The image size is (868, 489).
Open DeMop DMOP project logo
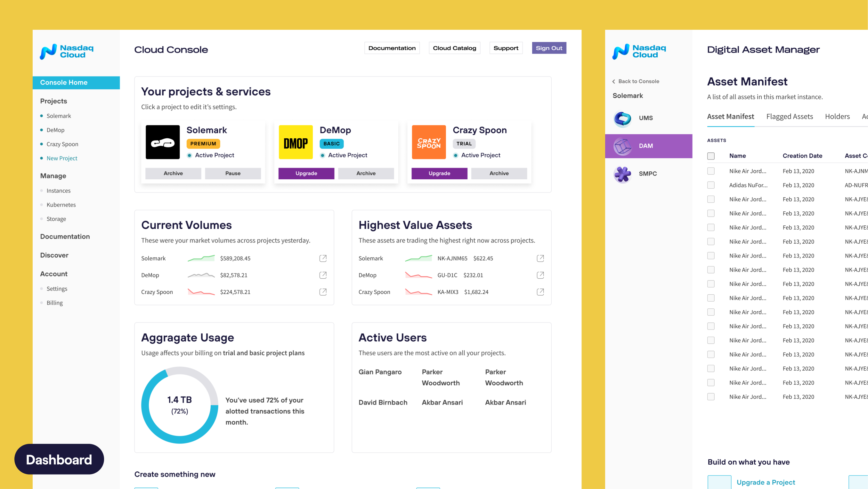click(296, 142)
